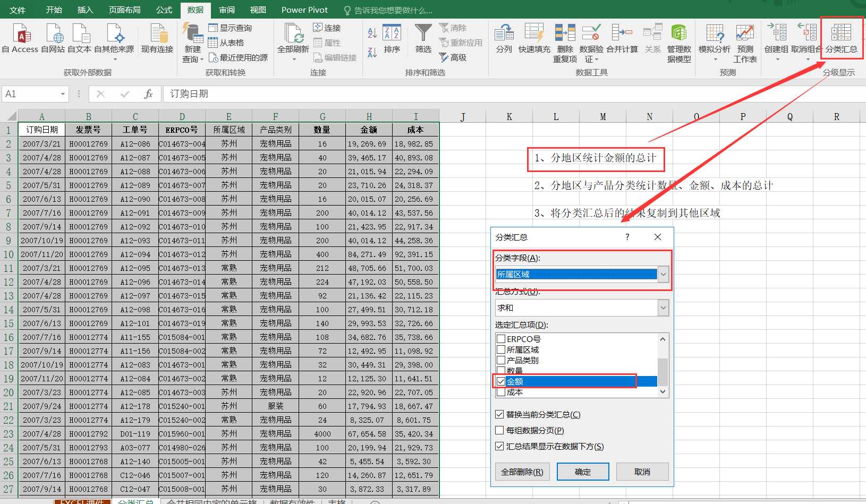Click the Ungroup (取消组合) button
866x504 pixels.
pos(806,38)
